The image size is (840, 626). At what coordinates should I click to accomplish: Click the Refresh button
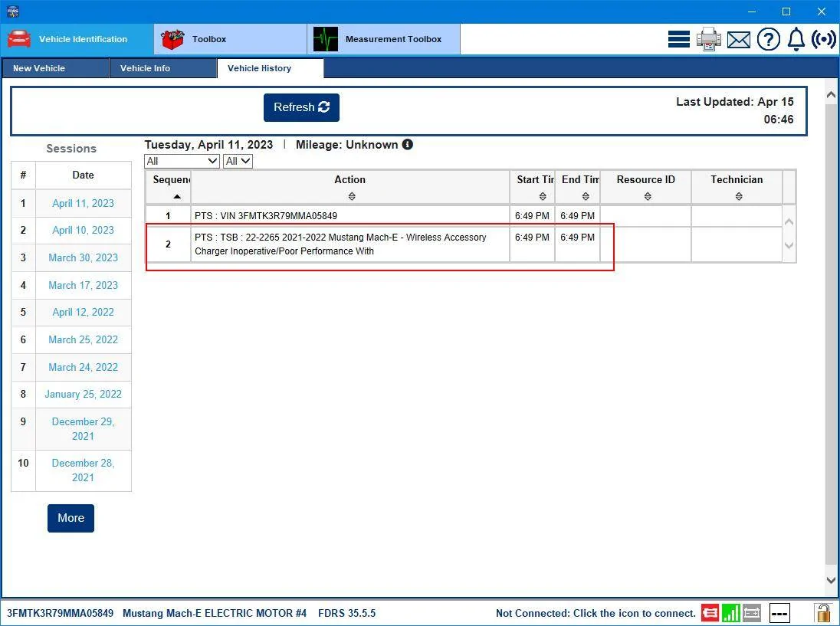click(x=302, y=107)
